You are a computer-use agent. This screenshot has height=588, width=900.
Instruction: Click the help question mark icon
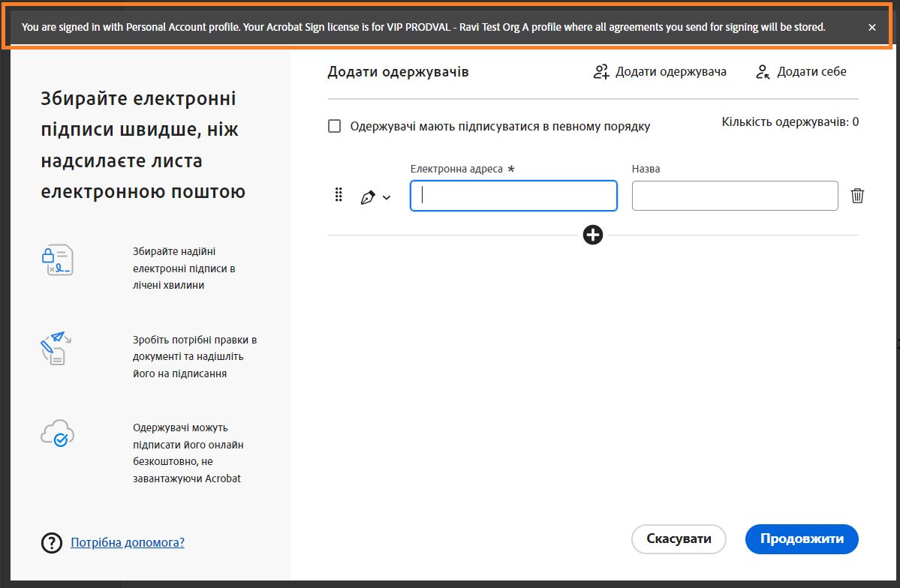tap(52, 542)
